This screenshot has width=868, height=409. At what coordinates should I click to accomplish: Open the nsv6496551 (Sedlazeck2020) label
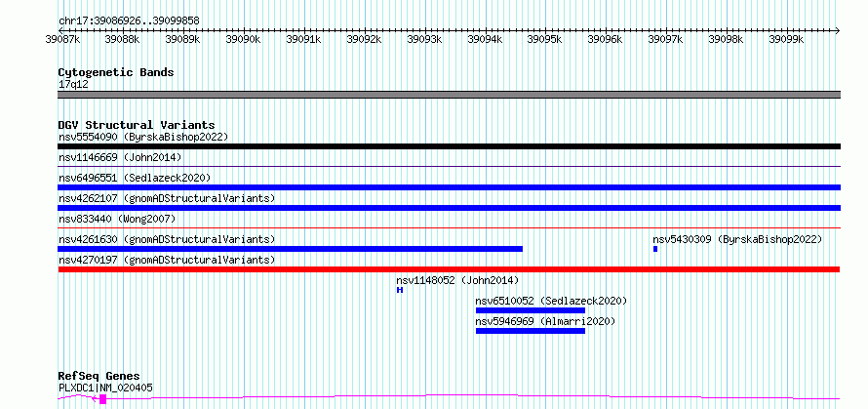pyautogui.click(x=135, y=178)
